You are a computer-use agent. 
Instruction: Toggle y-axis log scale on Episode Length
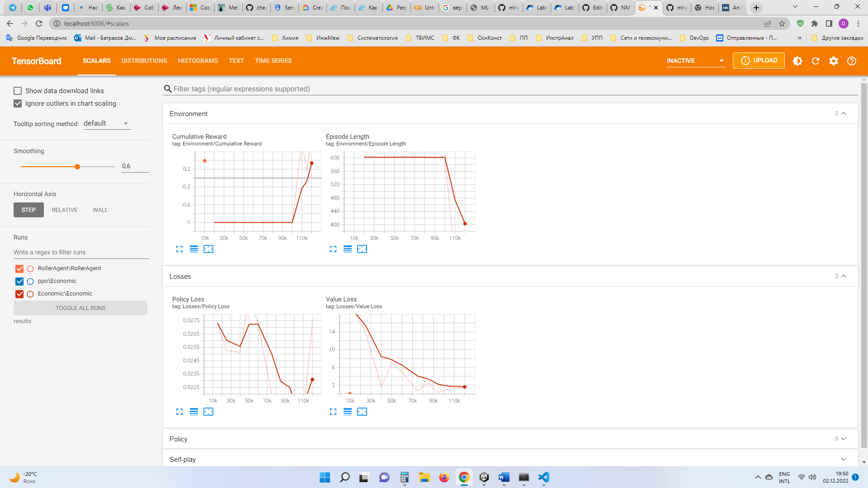click(x=348, y=249)
